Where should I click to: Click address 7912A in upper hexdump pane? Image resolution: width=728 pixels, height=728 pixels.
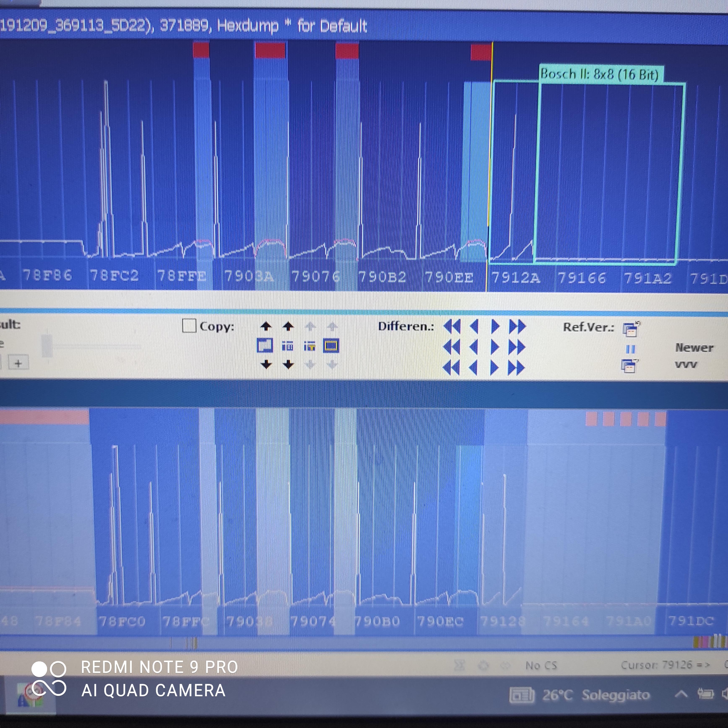[x=516, y=278]
